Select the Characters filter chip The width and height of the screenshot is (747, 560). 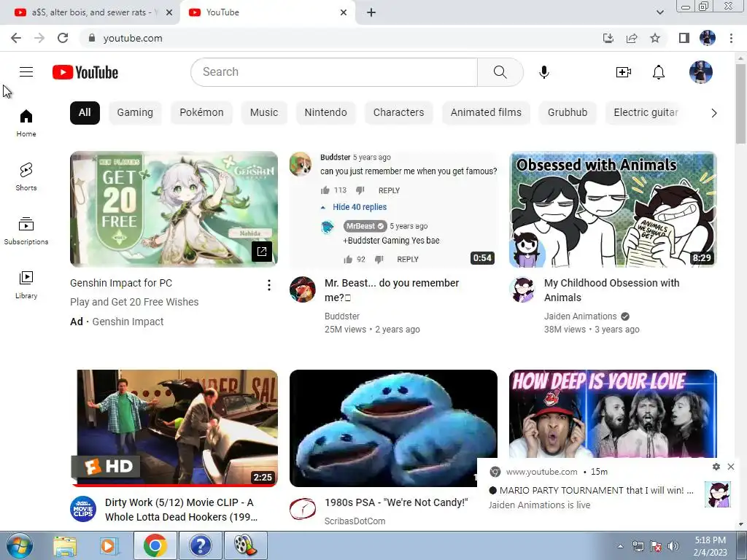click(399, 113)
